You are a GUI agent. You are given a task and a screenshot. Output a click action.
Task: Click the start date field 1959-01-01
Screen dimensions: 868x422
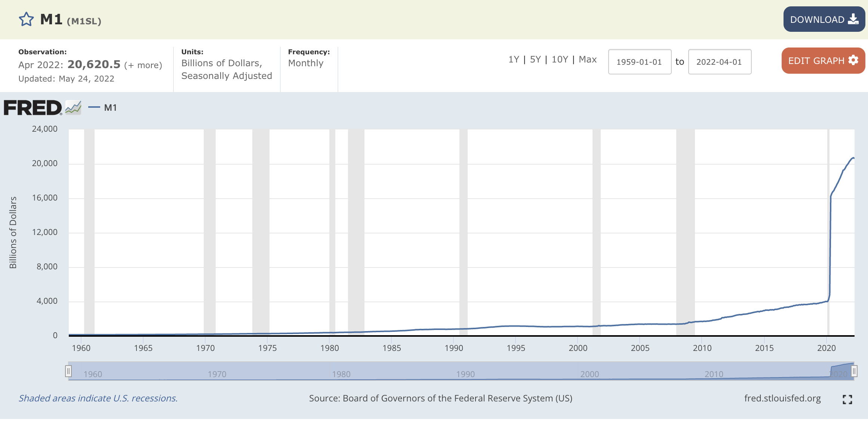[x=639, y=62]
